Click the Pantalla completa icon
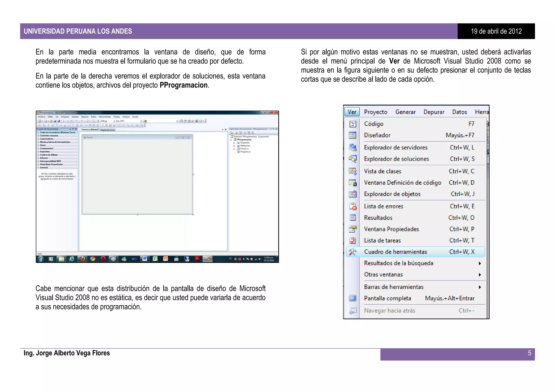The width and height of the screenshot is (555, 392). click(x=353, y=298)
